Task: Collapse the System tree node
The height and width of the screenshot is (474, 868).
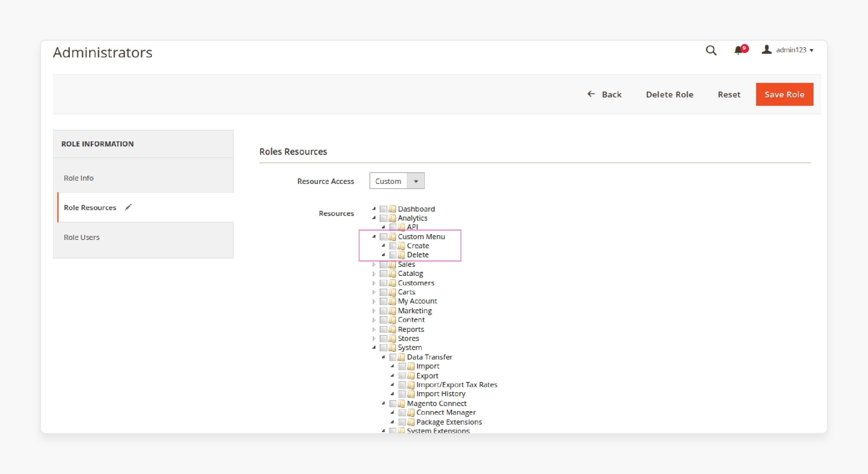Action: pyautogui.click(x=374, y=348)
